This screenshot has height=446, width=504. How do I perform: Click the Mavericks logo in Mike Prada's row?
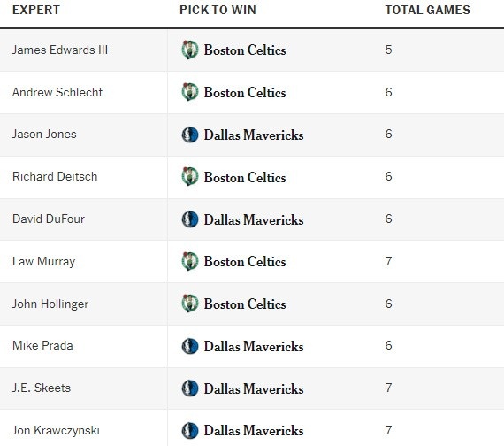point(189,346)
